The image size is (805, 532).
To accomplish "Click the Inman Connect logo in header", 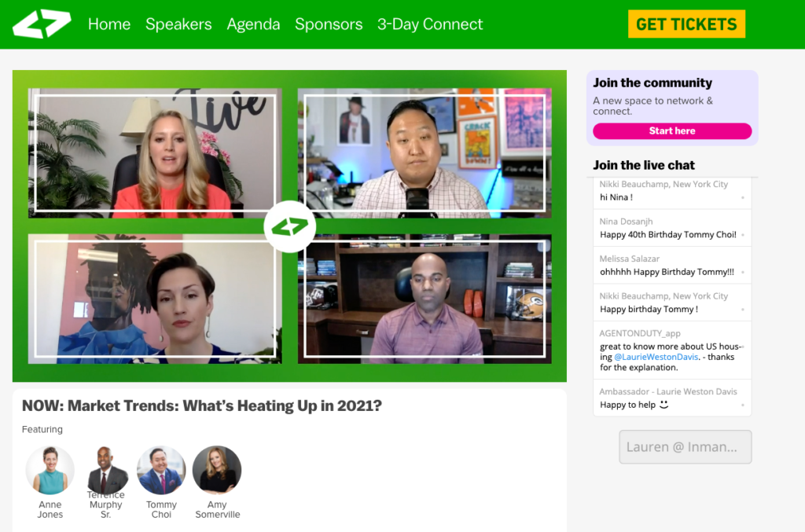I will coord(42,24).
